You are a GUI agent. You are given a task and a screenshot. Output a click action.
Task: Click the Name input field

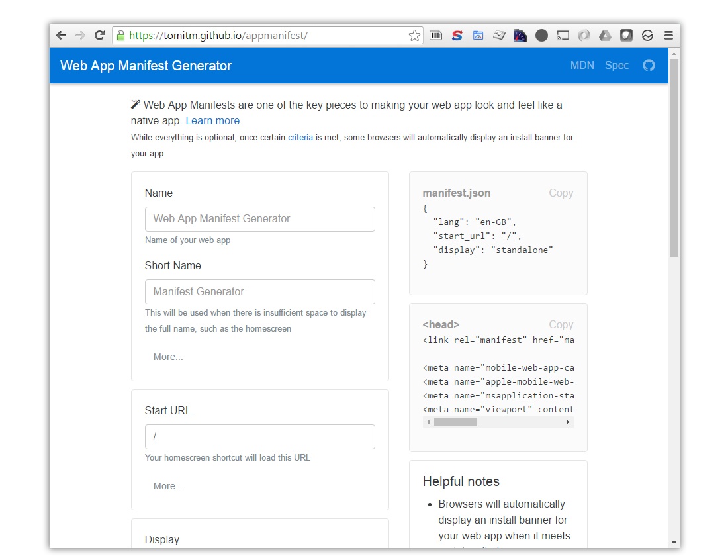pos(260,218)
